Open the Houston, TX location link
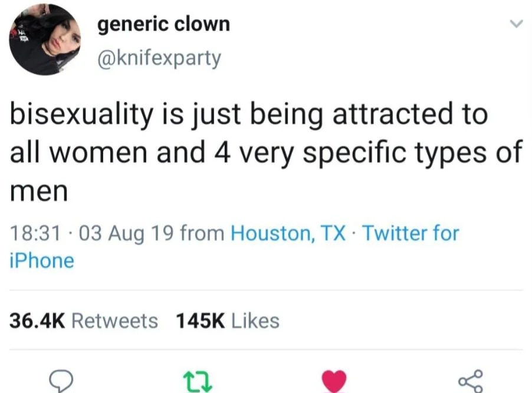Viewport: 532px width, 393px height. 288,233
